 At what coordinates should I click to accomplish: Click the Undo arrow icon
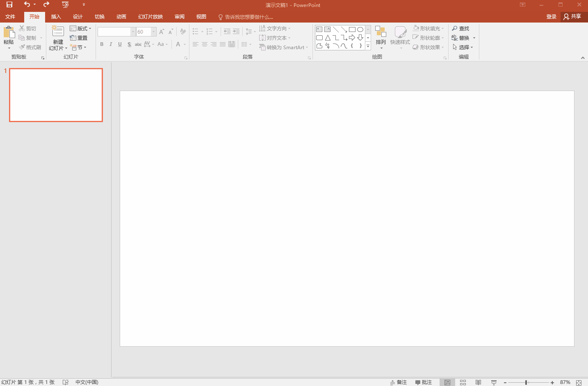(27, 5)
